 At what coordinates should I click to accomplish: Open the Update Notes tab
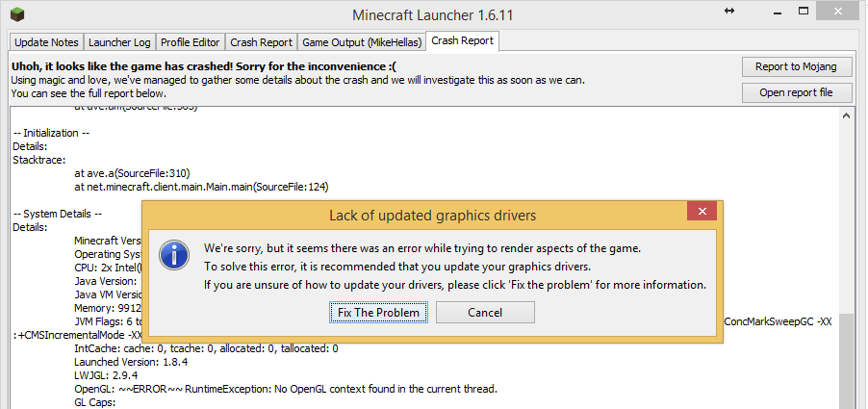coord(46,42)
